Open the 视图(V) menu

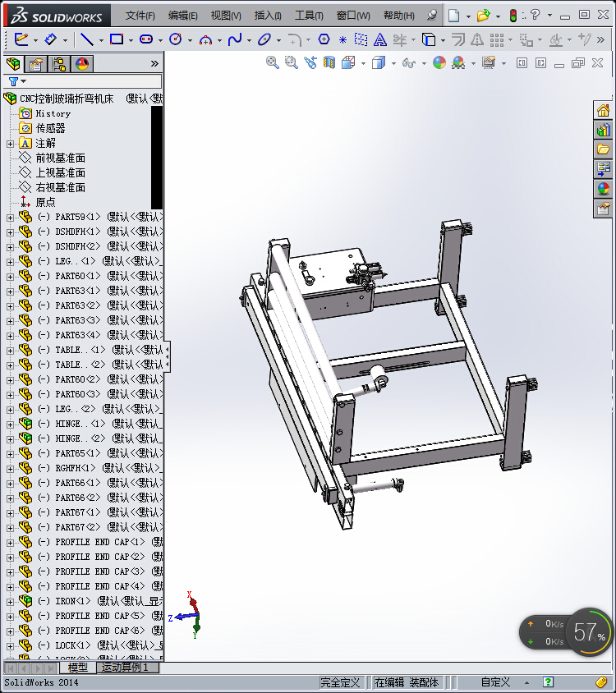point(226,16)
